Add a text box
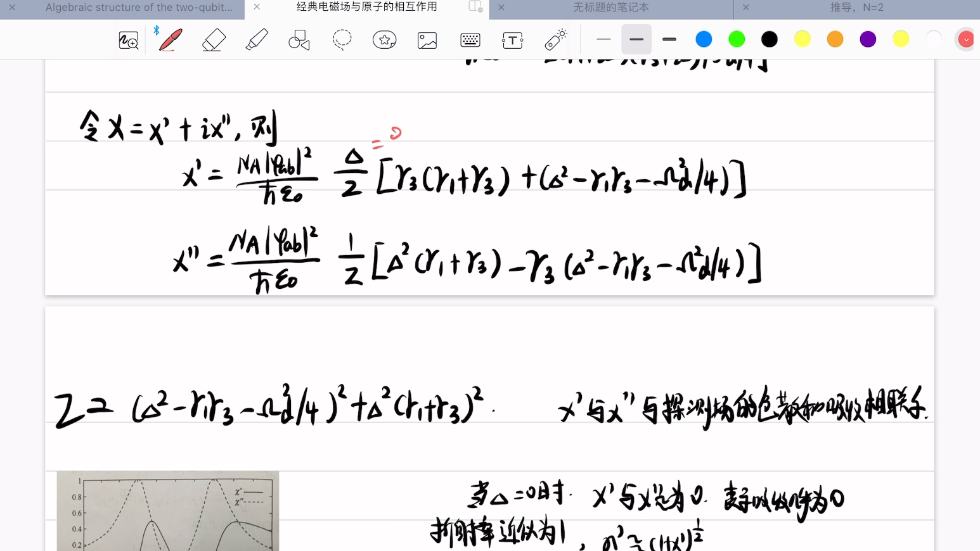The width and height of the screenshot is (980, 551). pos(512,39)
